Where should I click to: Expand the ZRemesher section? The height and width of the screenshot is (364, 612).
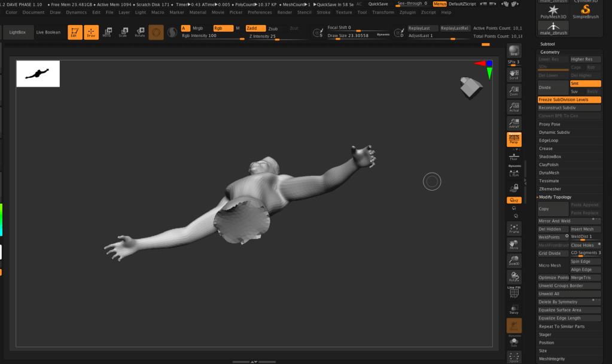569,189
